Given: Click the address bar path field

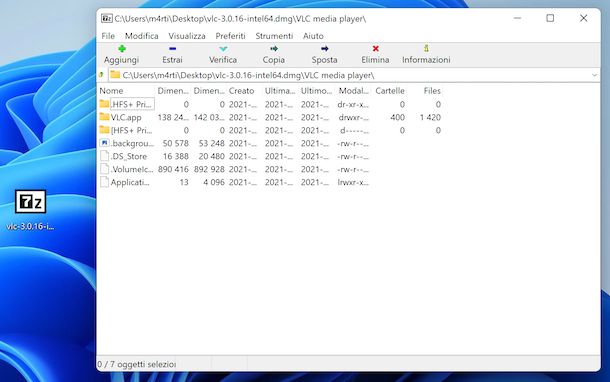Looking at the screenshot, I should click(350, 75).
